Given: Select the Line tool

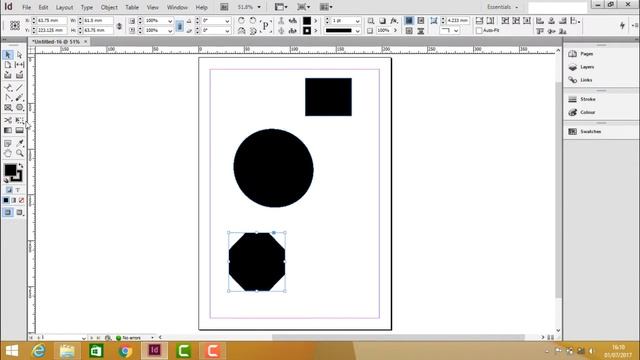Looking at the screenshot, I should [x=19, y=87].
